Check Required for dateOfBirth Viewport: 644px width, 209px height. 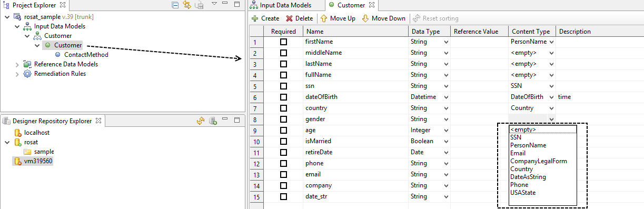click(283, 96)
